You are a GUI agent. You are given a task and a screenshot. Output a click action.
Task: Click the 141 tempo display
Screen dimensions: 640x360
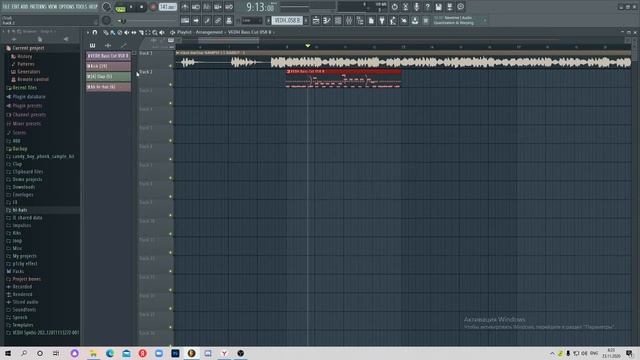tap(168, 7)
